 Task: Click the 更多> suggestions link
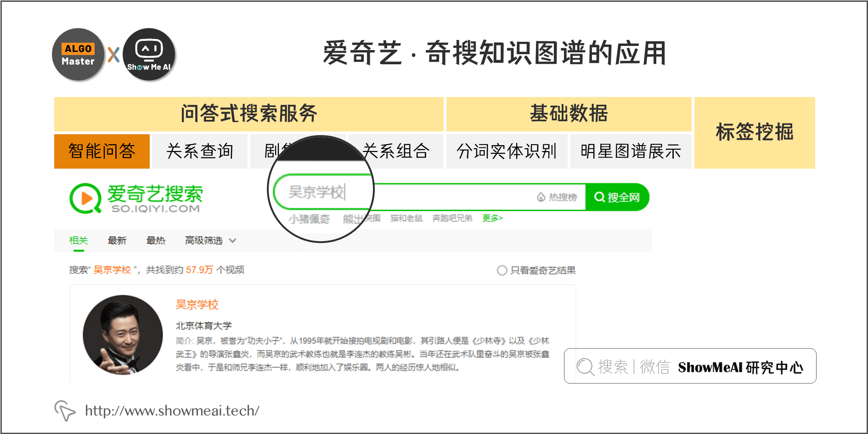(x=492, y=218)
